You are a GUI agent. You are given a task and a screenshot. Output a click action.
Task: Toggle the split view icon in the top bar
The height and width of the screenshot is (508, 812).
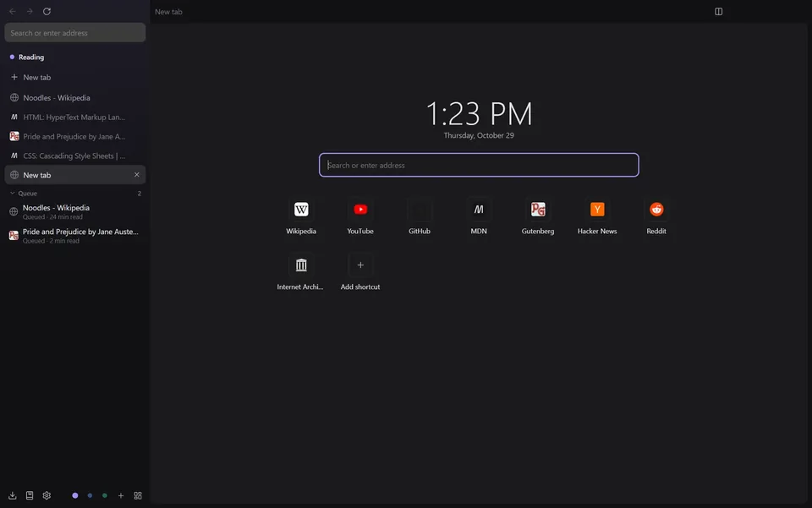click(718, 11)
